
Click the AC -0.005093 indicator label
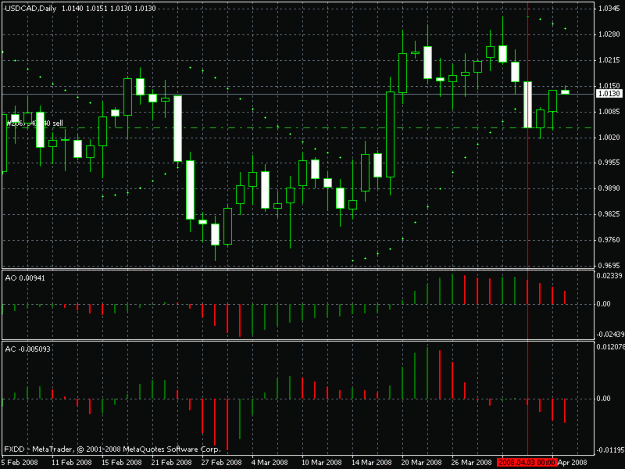coord(28,349)
